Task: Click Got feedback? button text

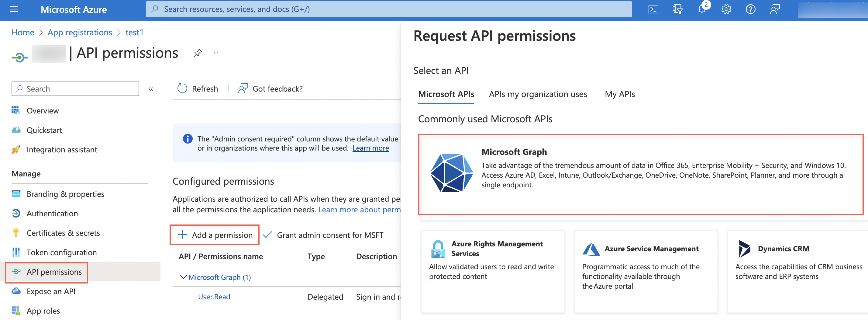Action: point(278,89)
